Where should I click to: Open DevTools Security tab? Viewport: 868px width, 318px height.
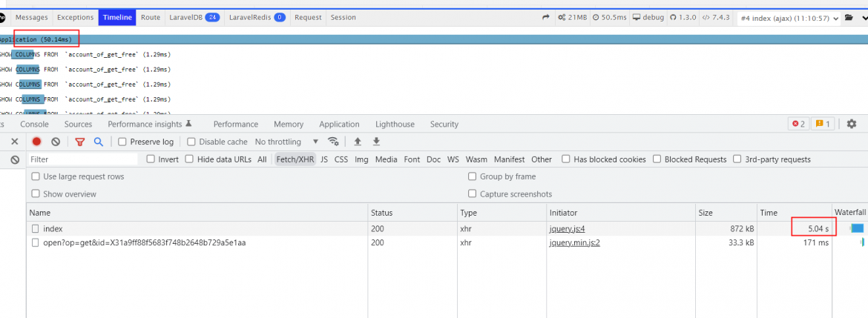pos(444,124)
